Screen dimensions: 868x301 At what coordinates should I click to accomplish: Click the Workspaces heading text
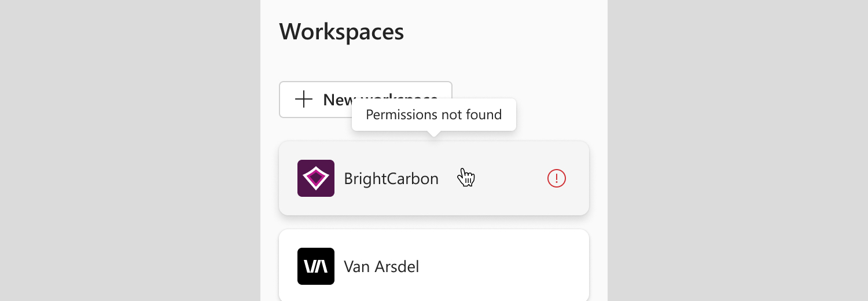click(x=341, y=31)
